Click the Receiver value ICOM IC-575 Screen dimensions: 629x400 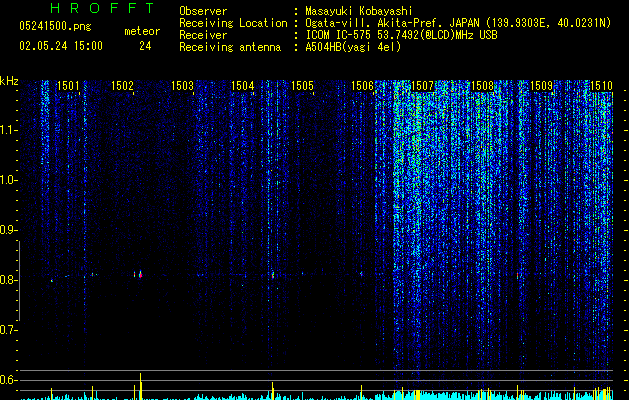(340, 35)
